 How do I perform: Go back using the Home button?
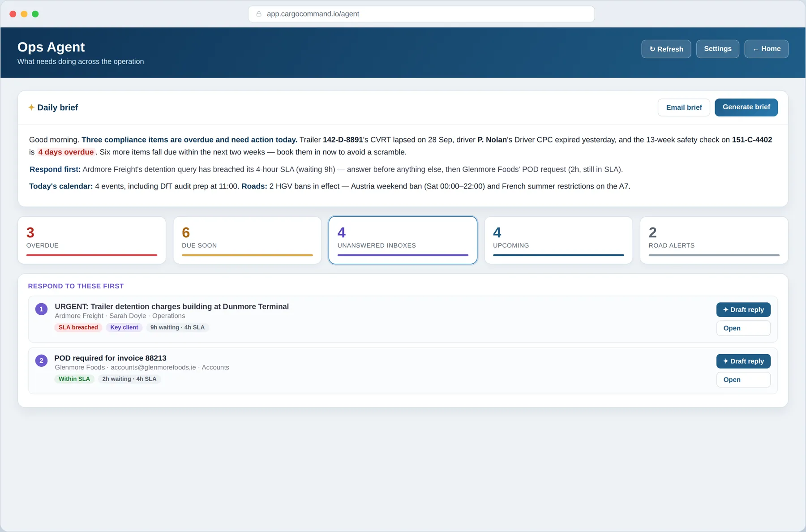pyautogui.click(x=766, y=49)
